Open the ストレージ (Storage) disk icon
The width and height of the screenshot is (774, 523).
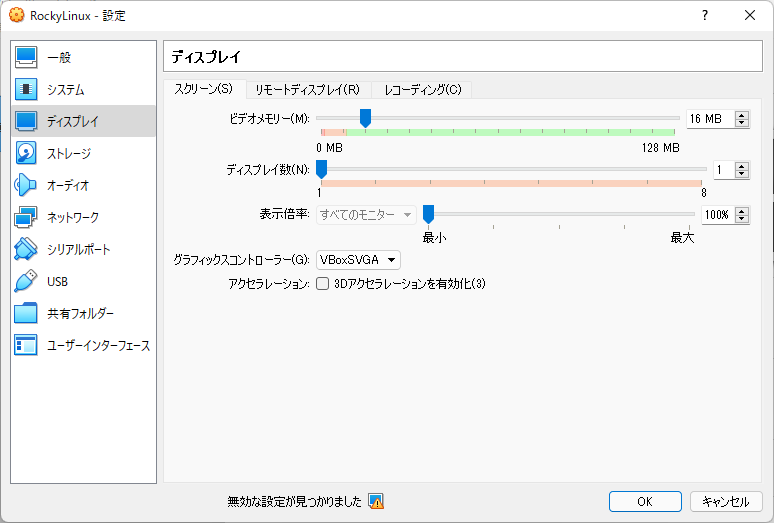point(26,154)
